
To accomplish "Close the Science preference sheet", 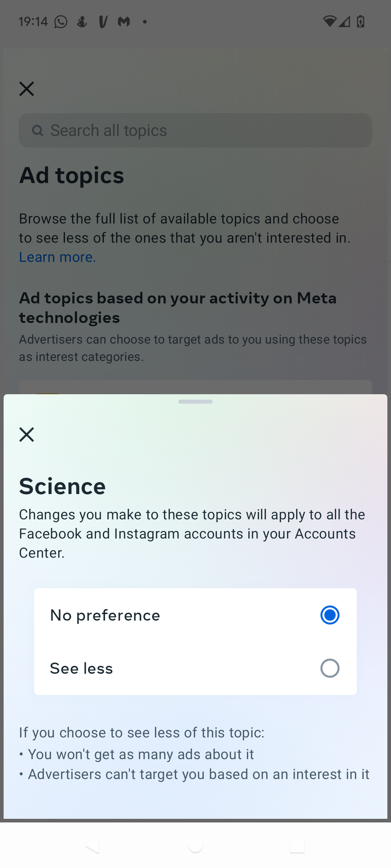I will coord(27,434).
